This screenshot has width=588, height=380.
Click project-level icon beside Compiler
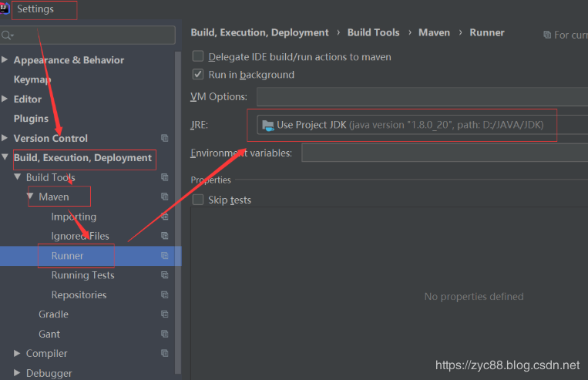pyautogui.click(x=164, y=354)
